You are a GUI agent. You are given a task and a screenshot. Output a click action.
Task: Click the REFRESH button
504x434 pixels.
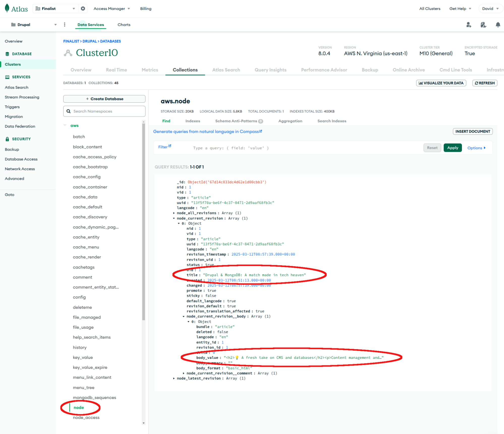click(x=485, y=83)
